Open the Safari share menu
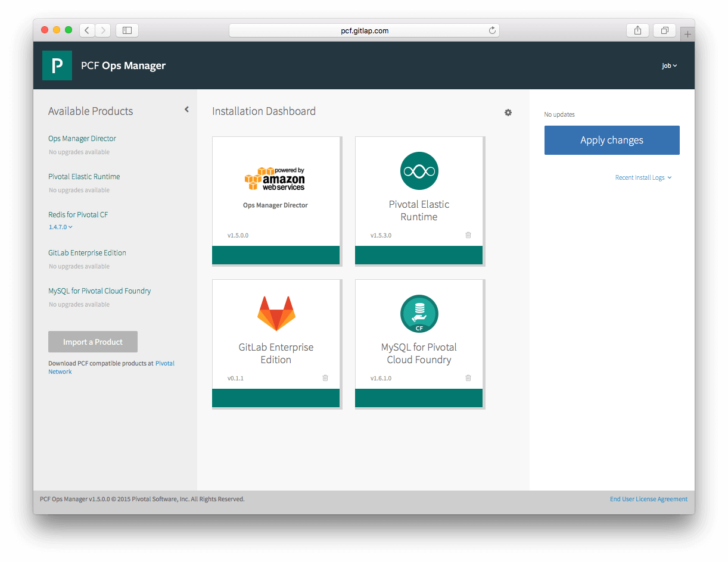728x562 pixels. [x=637, y=30]
